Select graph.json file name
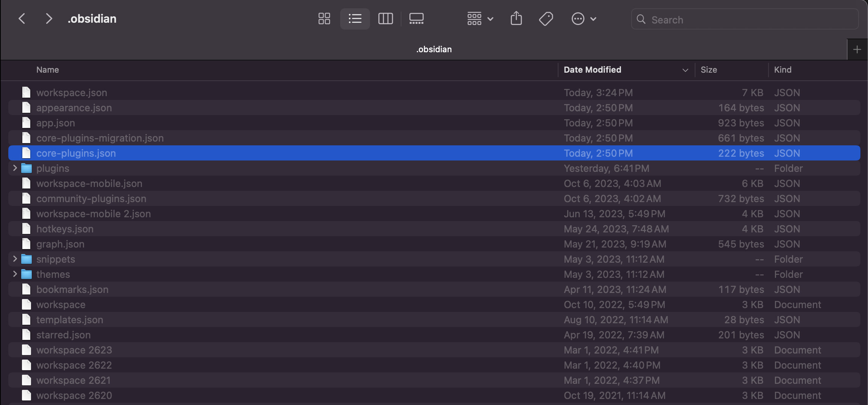868x405 pixels. coord(60,244)
